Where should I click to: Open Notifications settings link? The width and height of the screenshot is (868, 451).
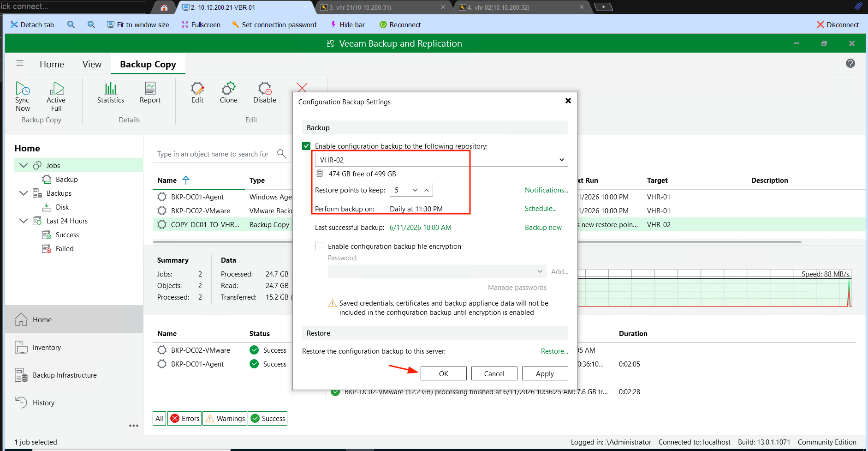coord(547,190)
